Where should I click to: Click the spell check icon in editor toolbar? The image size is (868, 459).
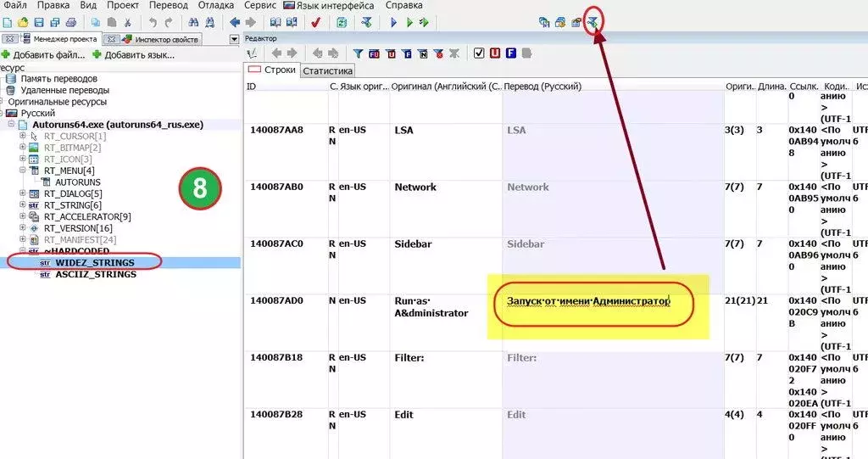[252, 53]
